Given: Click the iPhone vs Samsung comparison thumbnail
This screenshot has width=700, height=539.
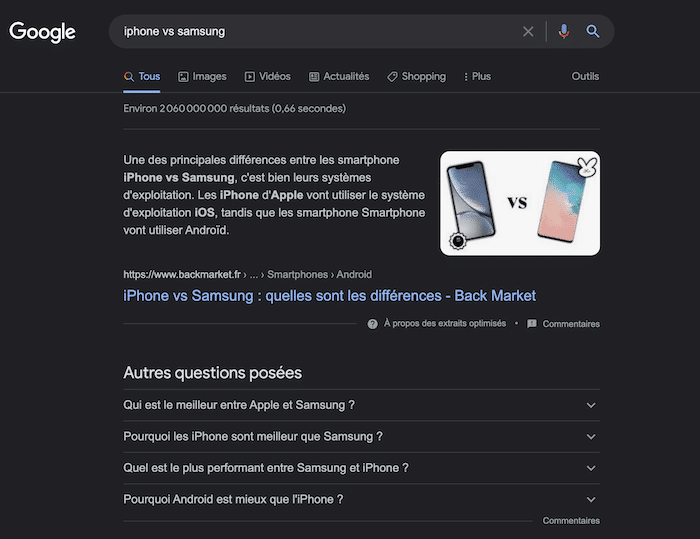Looking at the screenshot, I should tap(520, 203).
